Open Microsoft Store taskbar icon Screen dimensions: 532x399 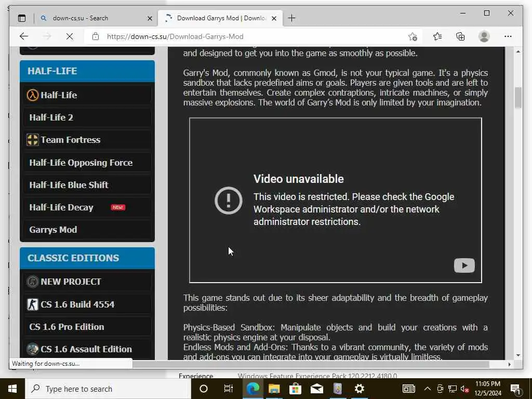click(x=296, y=389)
